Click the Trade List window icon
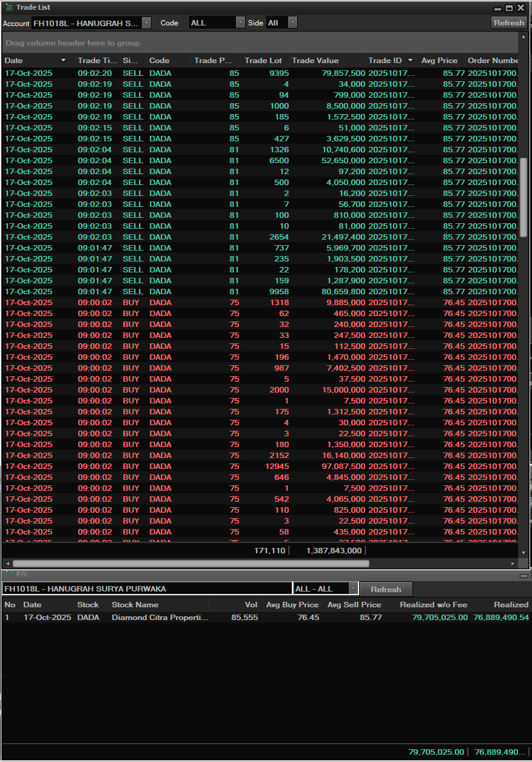The width and height of the screenshot is (532, 762). (x=8, y=7)
